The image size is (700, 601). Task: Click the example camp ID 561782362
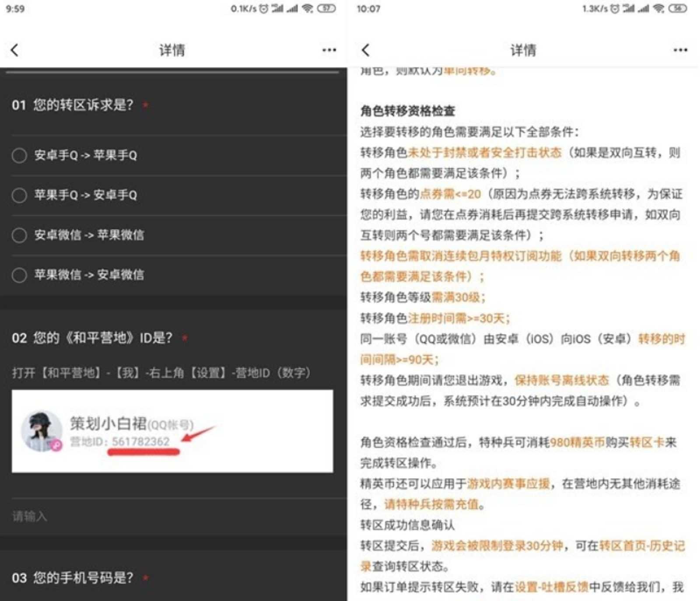tap(140, 441)
